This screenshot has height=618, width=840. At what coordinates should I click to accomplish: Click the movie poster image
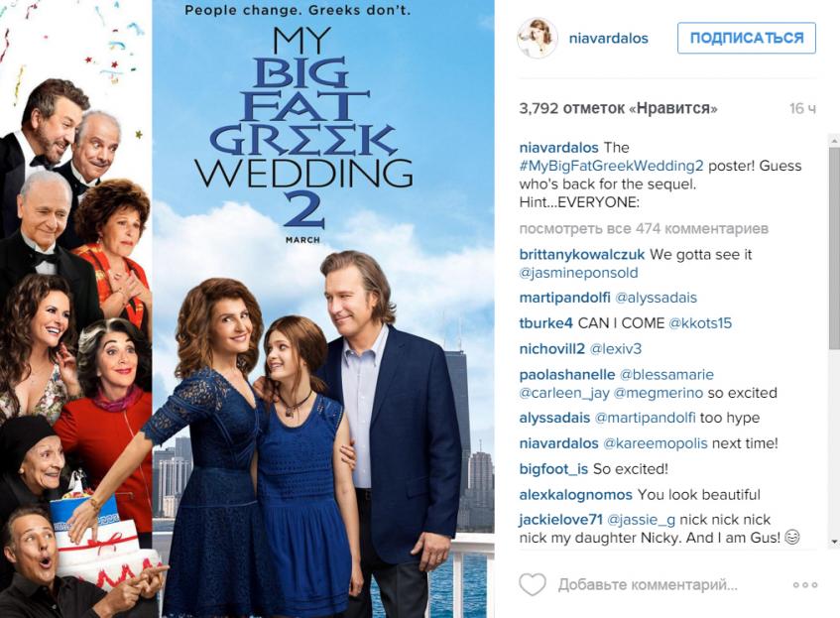pos(247,309)
